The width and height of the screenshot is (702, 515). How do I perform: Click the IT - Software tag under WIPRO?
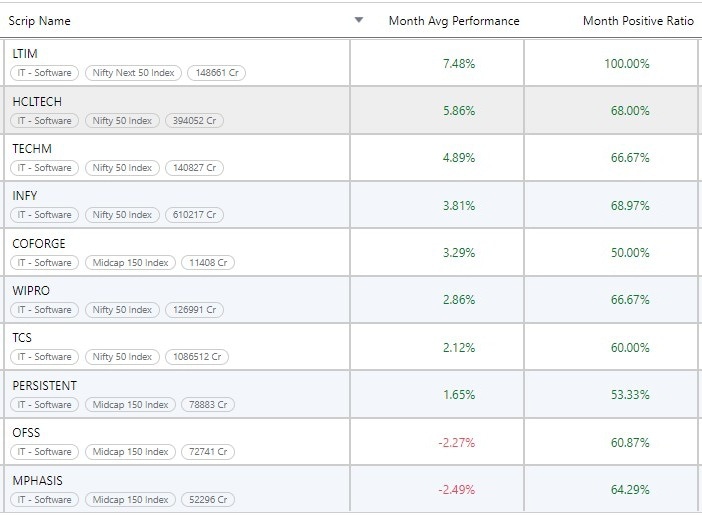click(x=44, y=310)
